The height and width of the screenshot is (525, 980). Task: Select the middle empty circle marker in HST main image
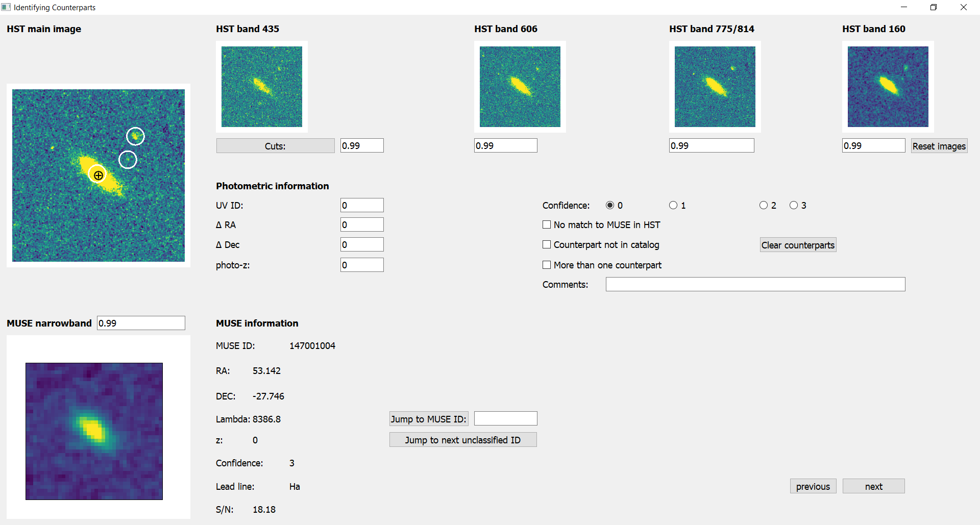(x=128, y=160)
